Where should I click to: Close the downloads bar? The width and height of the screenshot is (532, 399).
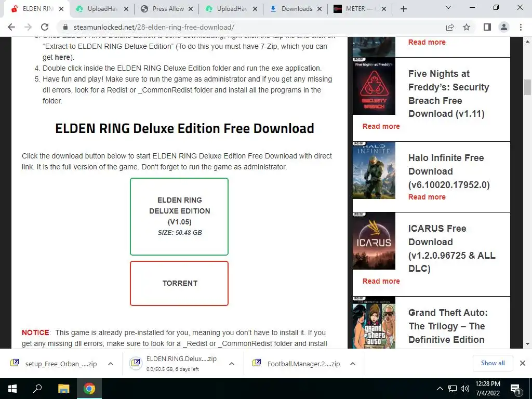coord(523,363)
